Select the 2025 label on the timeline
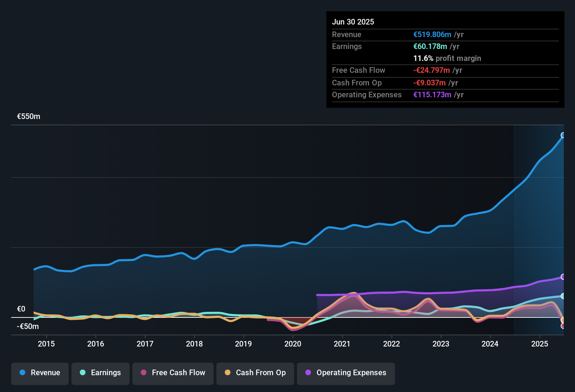Screen dimensions: 575x392 (x=540, y=344)
